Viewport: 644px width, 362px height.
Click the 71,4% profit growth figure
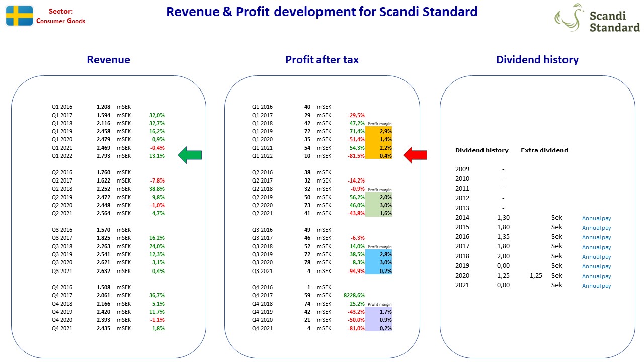(357, 131)
